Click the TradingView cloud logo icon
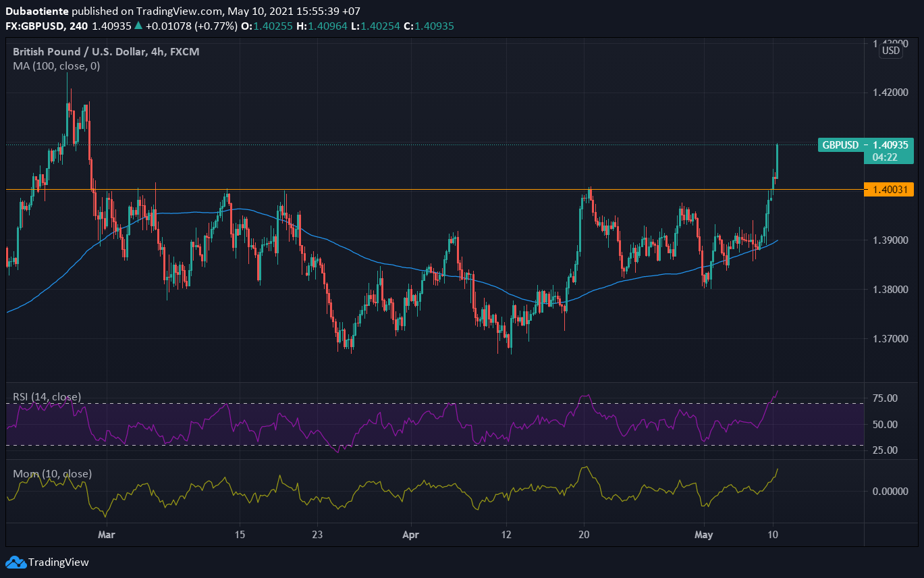 (16, 562)
